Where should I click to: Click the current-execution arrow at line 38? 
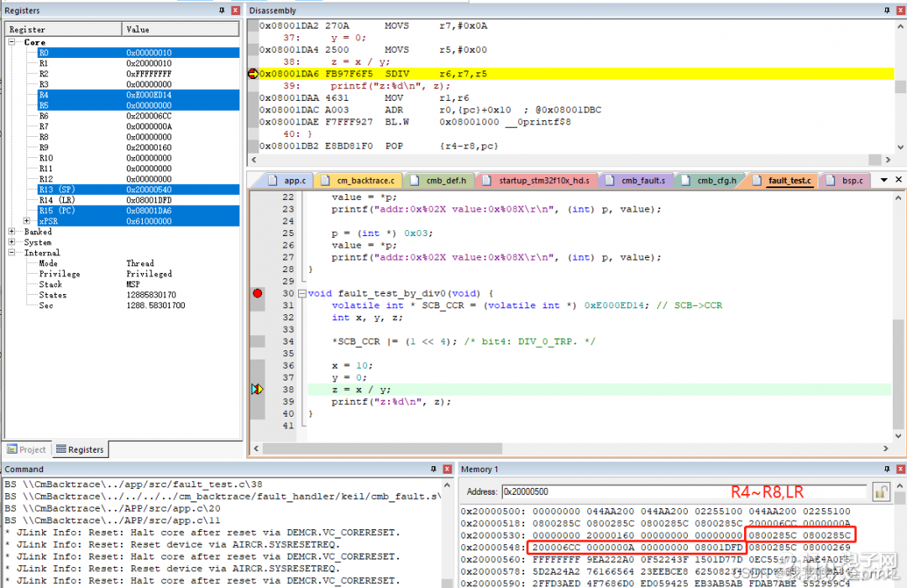click(258, 390)
